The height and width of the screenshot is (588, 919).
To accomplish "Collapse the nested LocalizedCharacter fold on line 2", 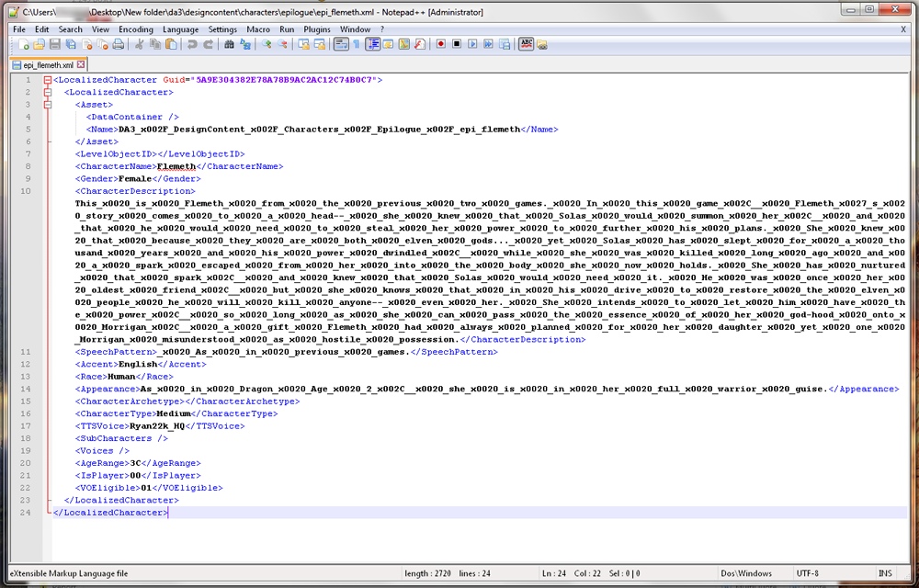I will pyautogui.click(x=47, y=93).
